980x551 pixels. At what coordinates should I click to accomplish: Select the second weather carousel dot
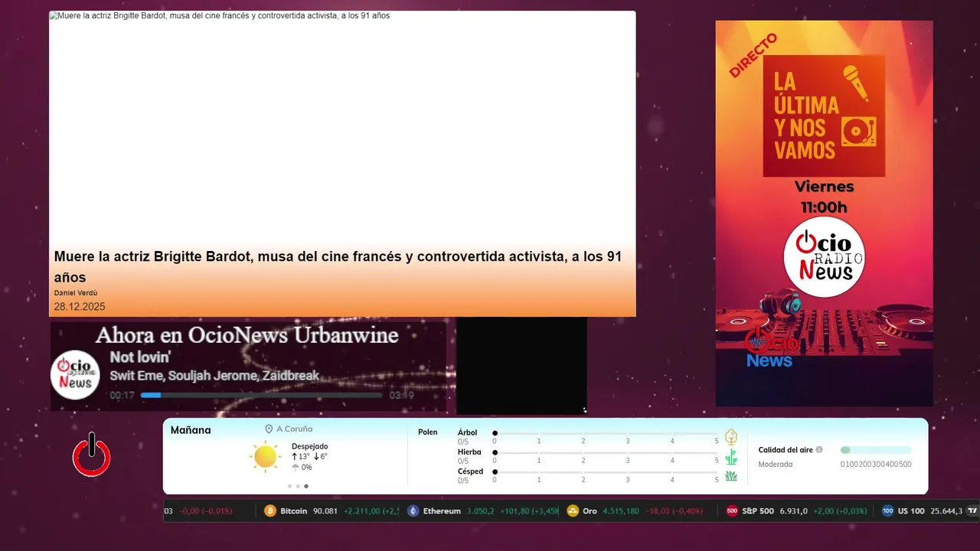[298, 486]
